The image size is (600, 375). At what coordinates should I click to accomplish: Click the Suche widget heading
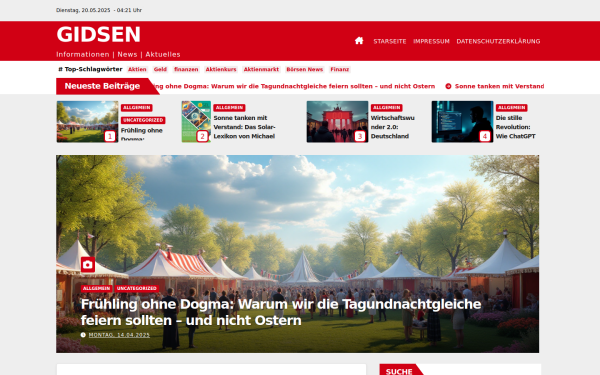(399, 371)
